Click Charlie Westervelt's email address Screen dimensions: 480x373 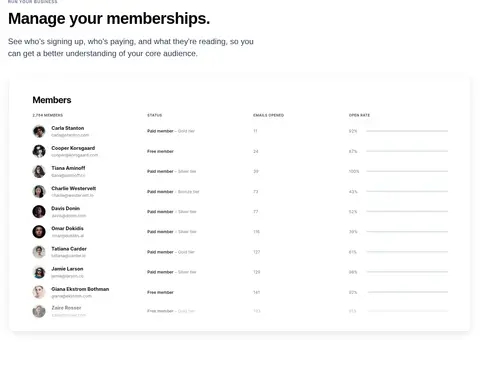(x=73, y=195)
